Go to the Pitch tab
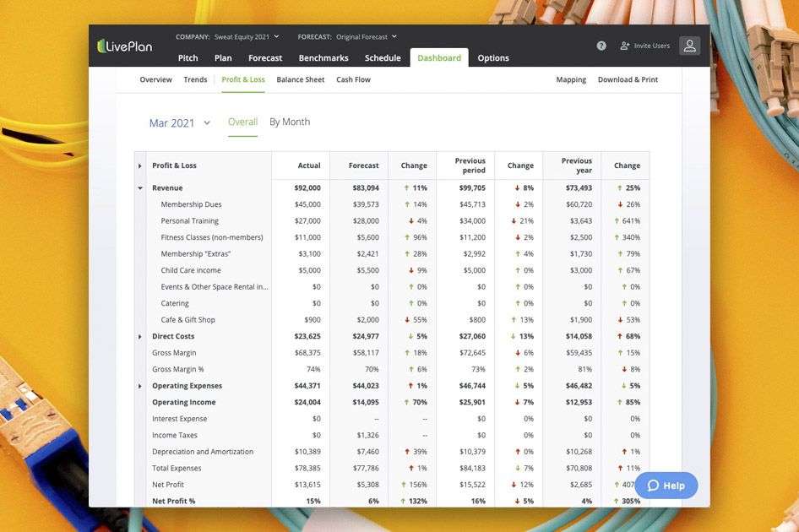The image size is (799, 532). click(188, 58)
